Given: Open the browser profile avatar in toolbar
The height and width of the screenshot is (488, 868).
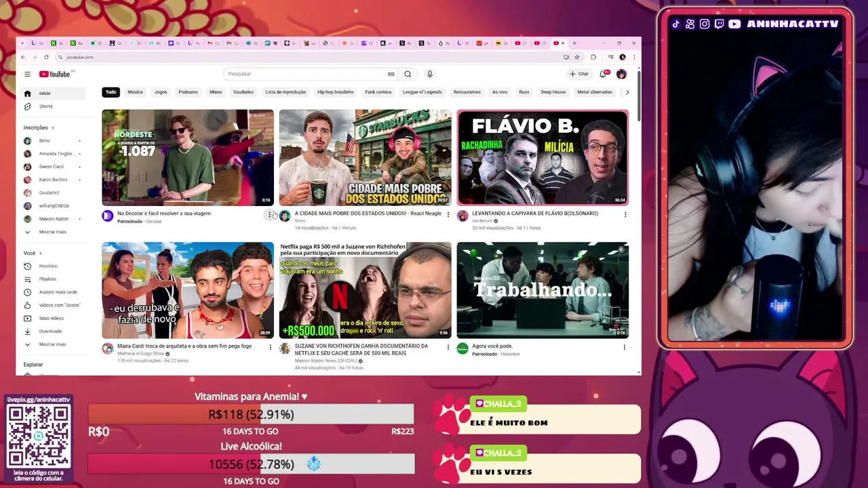Looking at the screenshot, I should [623, 57].
